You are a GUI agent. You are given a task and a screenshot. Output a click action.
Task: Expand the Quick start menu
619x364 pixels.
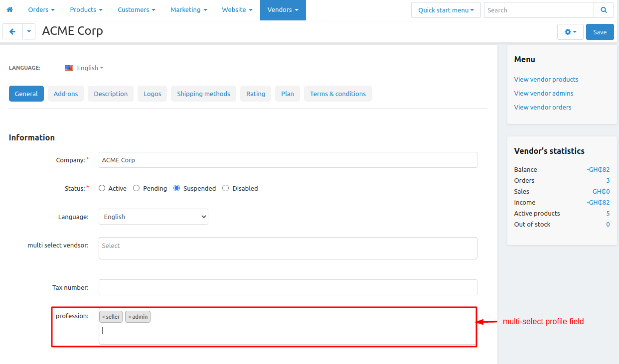point(446,10)
